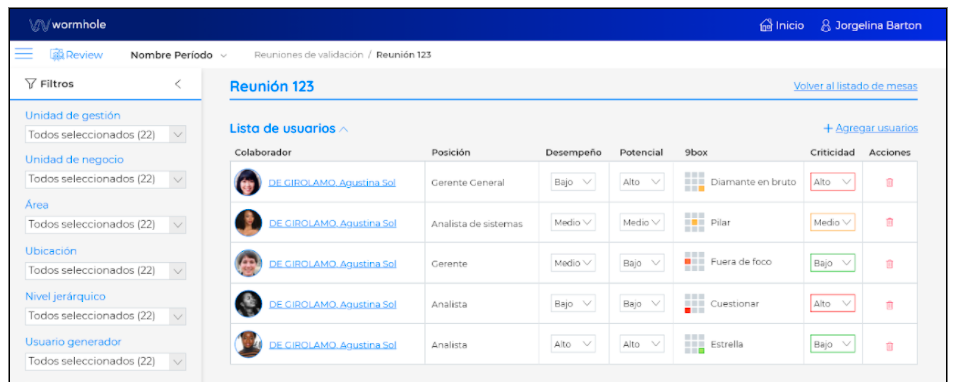Viewport: 958px width, 382px height.
Task: Open Criticidad Medio dropdown for Pilar row
Action: tap(832, 222)
